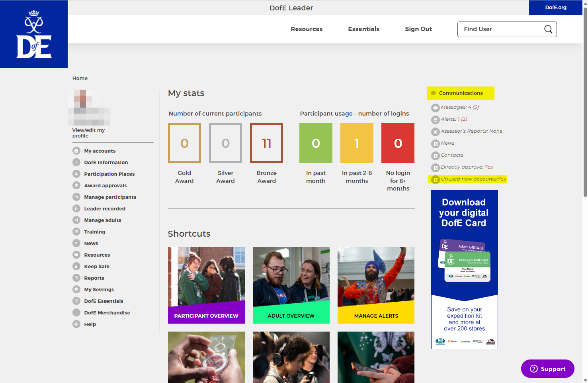Screen dimensions: 588x383
Task: Click the yellow In past 2-6 months tile
Action: [x=357, y=143]
